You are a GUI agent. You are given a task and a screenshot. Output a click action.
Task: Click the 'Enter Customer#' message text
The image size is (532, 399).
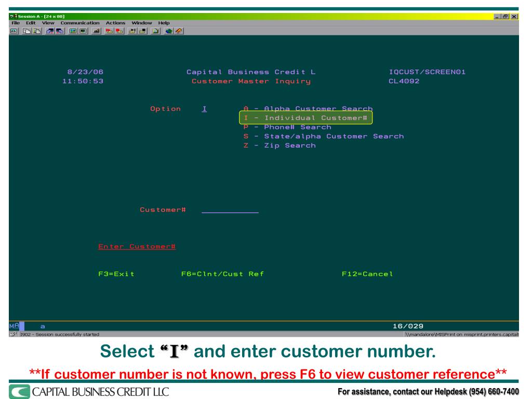(x=137, y=246)
